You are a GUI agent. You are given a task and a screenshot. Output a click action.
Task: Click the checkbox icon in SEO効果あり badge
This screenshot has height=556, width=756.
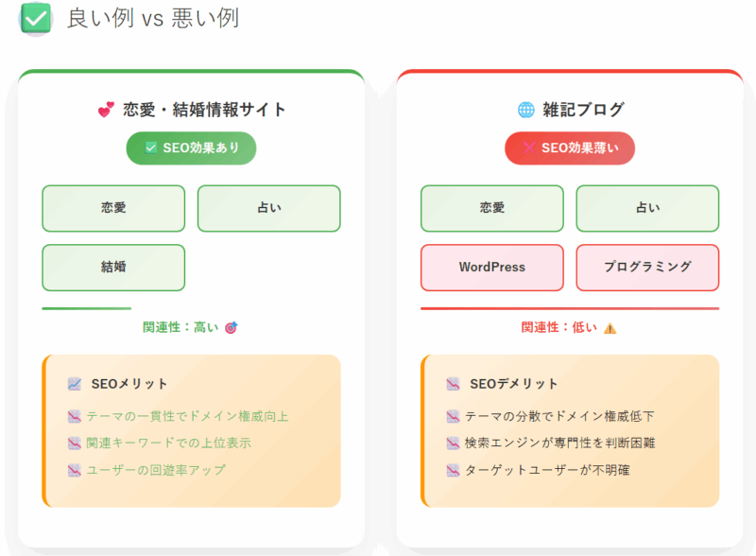coord(150,148)
